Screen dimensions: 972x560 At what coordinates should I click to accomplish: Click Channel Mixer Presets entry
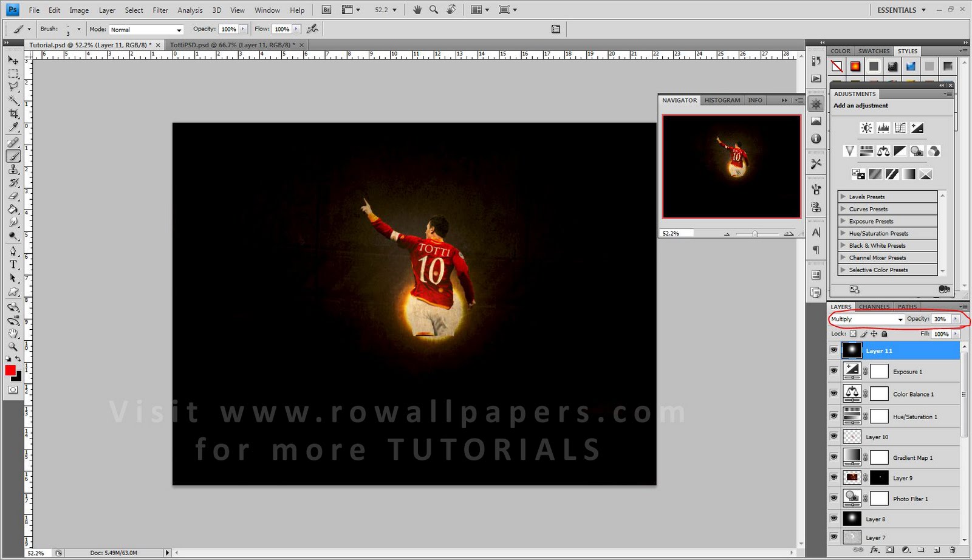(x=888, y=258)
